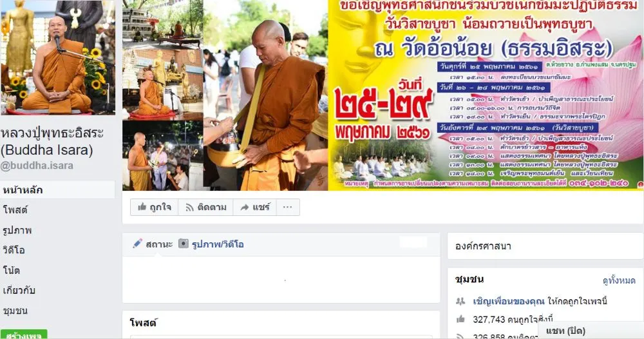Click the share arrow icon beside แชร์
This screenshot has width=644, height=339.
[x=244, y=208]
